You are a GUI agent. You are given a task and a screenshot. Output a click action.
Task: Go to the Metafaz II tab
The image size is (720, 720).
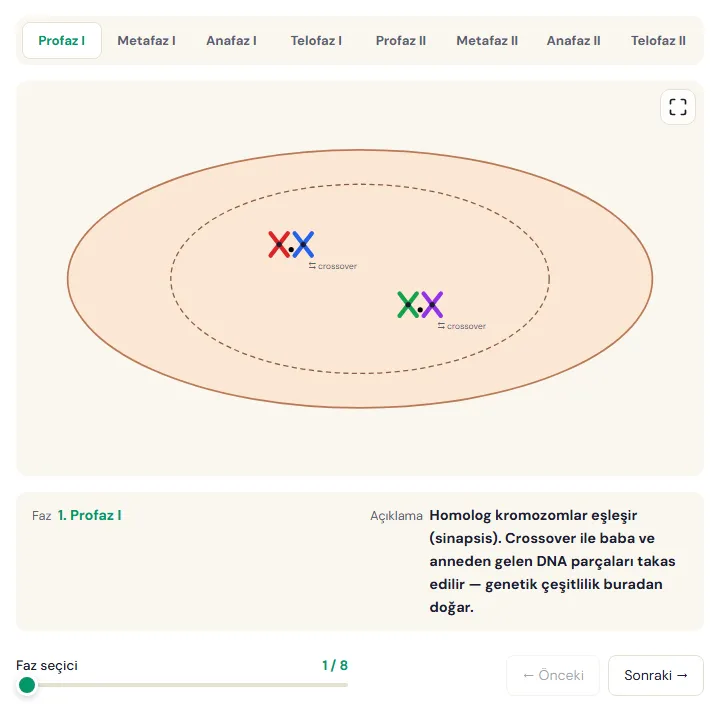(487, 40)
